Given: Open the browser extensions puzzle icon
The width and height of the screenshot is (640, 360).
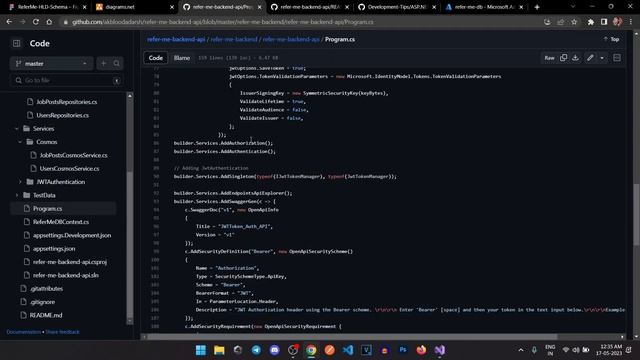Looking at the screenshot, I should pyautogui.click(x=591, y=22).
